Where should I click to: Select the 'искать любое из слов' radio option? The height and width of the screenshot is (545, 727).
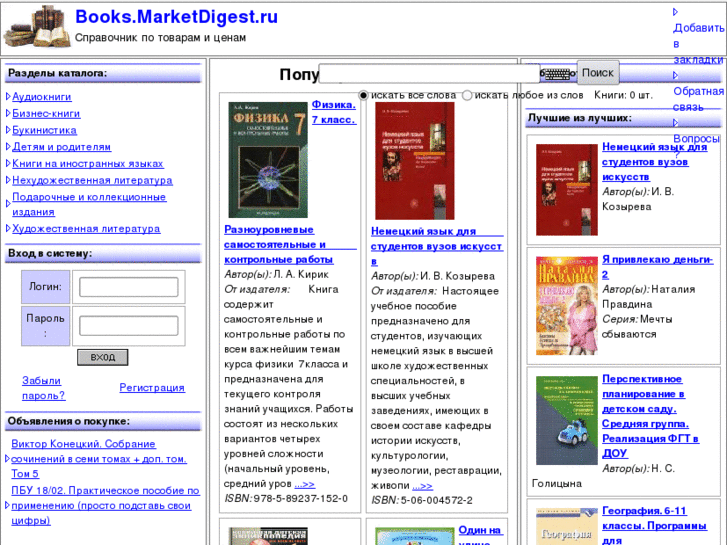click(467, 95)
